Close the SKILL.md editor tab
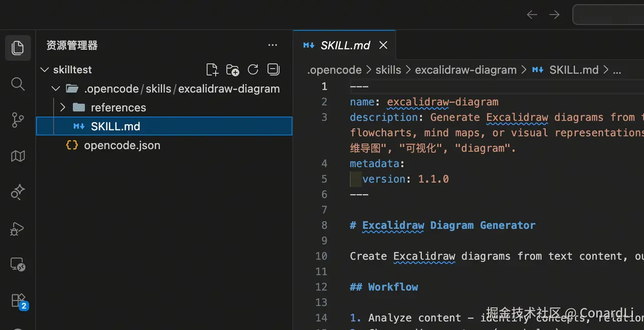This screenshot has height=330, width=644. pyautogui.click(x=383, y=45)
